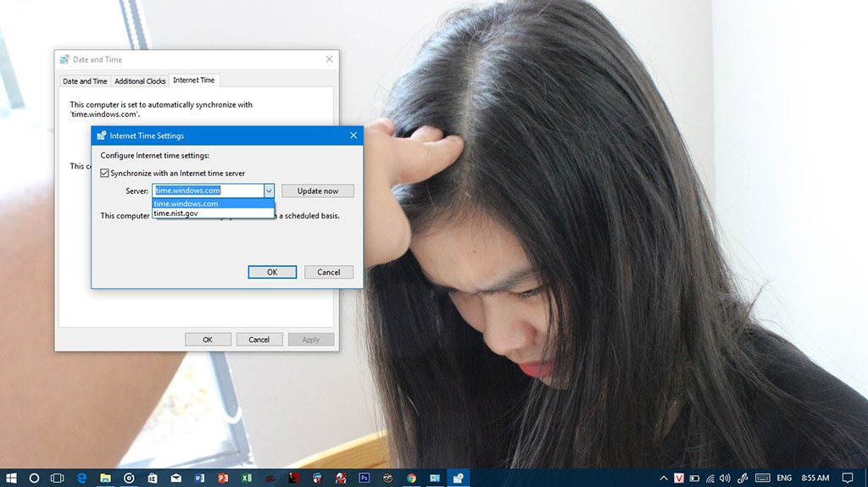The width and height of the screenshot is (868, 487).
Task: Launch Microsoft Edge from the taskbar
Action: point(81,479)
